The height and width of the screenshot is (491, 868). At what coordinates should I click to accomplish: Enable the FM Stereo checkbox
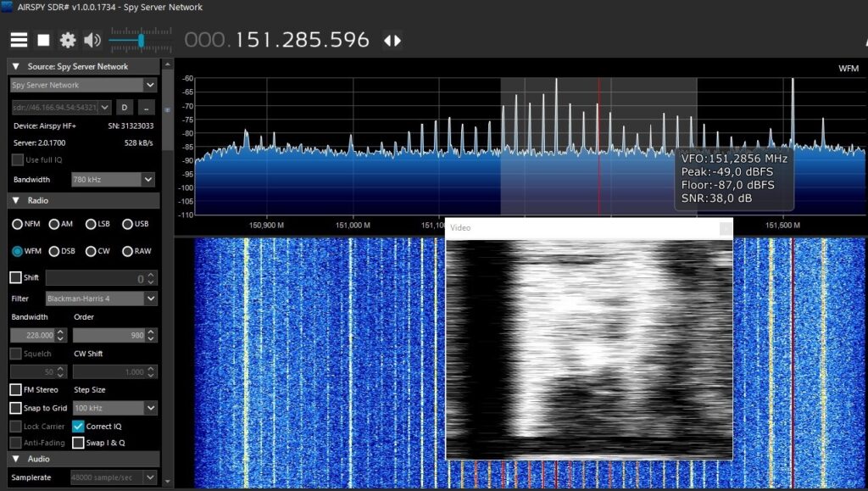click(x=16, y=389)
